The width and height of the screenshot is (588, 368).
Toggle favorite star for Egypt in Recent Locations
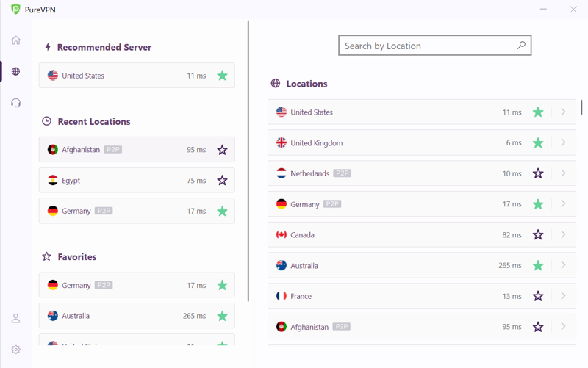222,181
